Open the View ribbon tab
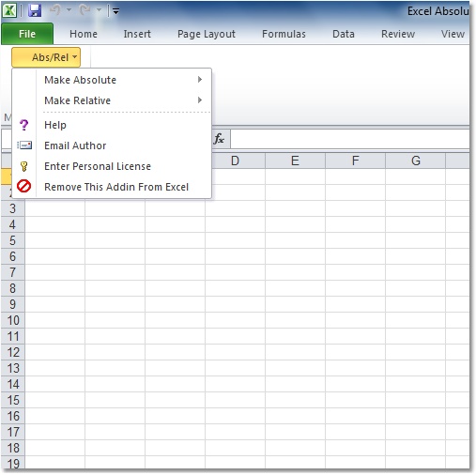This screenshot has width=476, height=475. click(453, 34)
